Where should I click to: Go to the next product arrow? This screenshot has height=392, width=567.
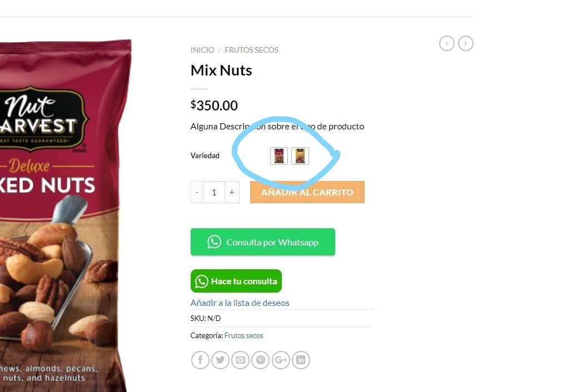(466, 43)
